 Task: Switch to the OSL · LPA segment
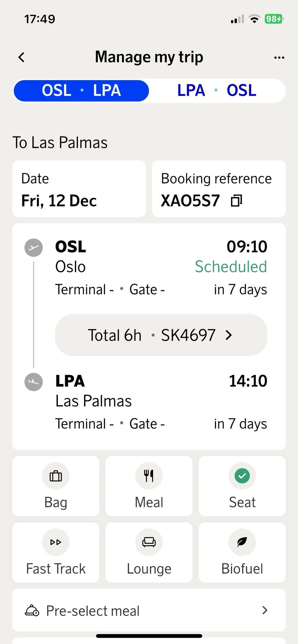click(81, 90)
